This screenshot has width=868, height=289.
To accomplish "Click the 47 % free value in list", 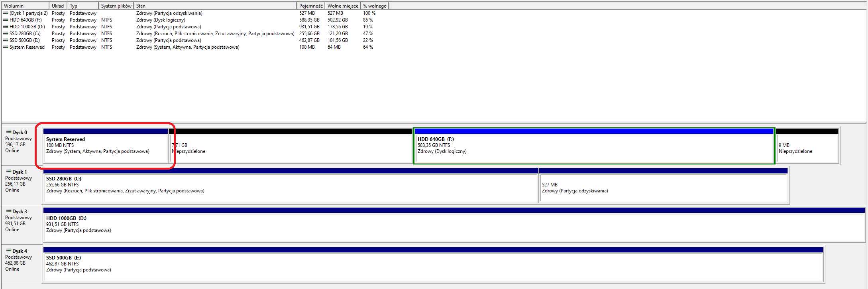I will click(x=368, y=34).
